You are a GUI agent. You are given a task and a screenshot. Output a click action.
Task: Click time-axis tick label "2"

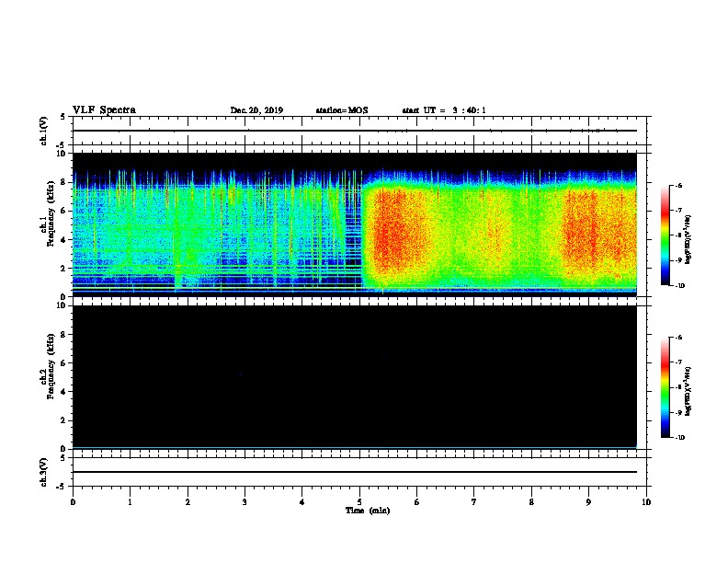(188, 502)
